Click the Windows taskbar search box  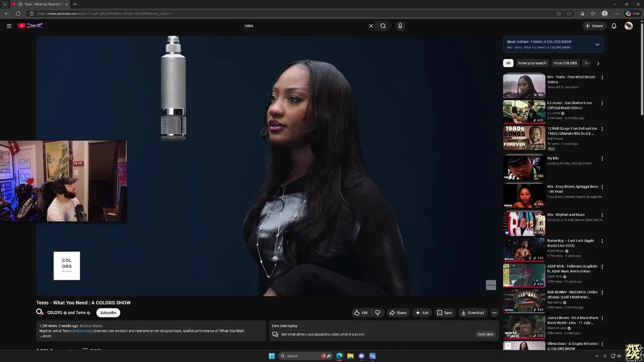[x=305, y=356]
